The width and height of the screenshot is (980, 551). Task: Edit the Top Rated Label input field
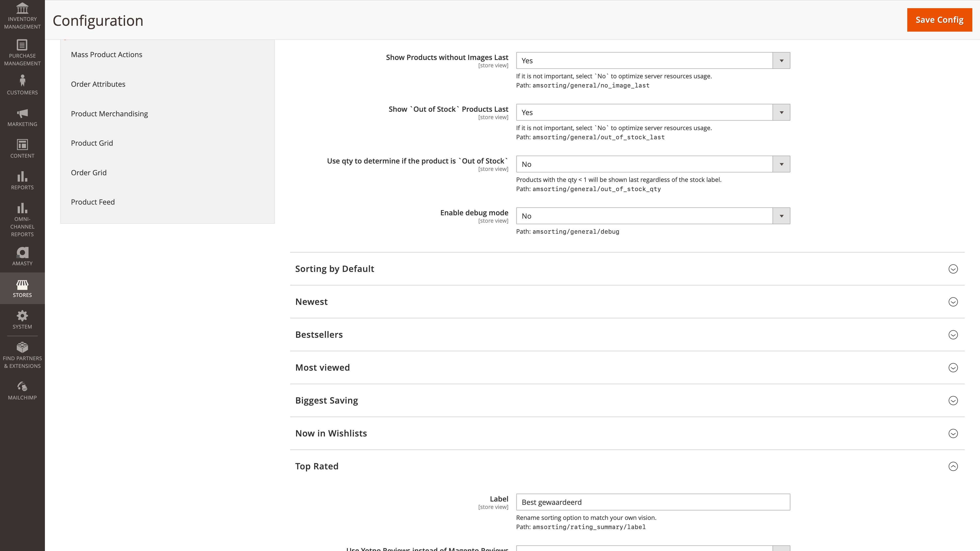click(653, 502)
